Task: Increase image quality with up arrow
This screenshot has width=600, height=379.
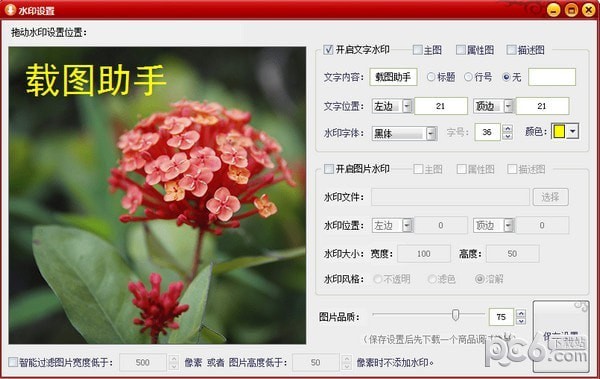Action: click(x=521, y=313)
